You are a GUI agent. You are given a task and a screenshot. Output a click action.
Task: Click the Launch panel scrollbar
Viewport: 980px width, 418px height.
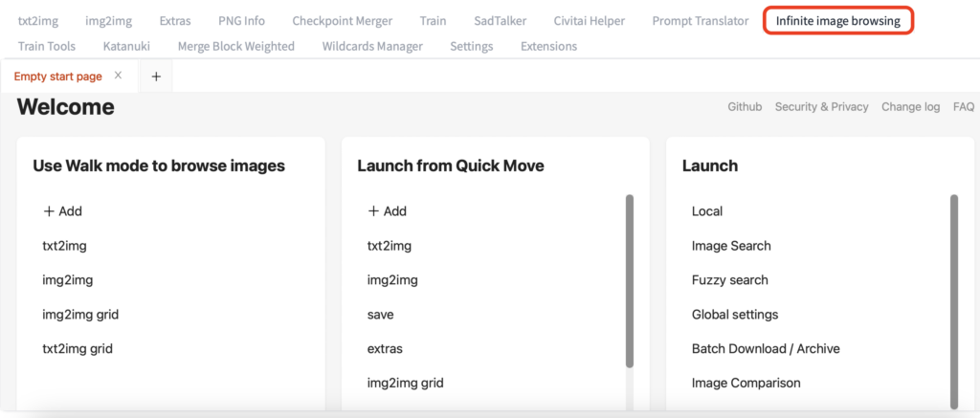[954, 301]
